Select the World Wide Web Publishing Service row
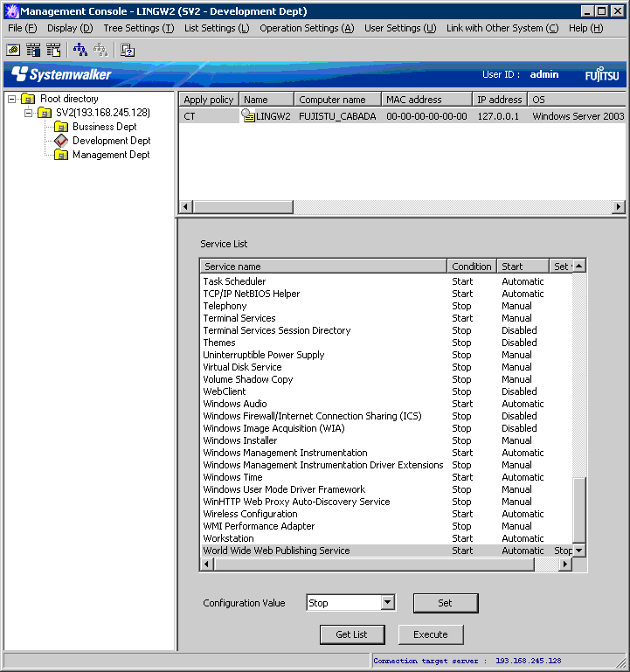The image size is (630, 672). click(386, 551)
